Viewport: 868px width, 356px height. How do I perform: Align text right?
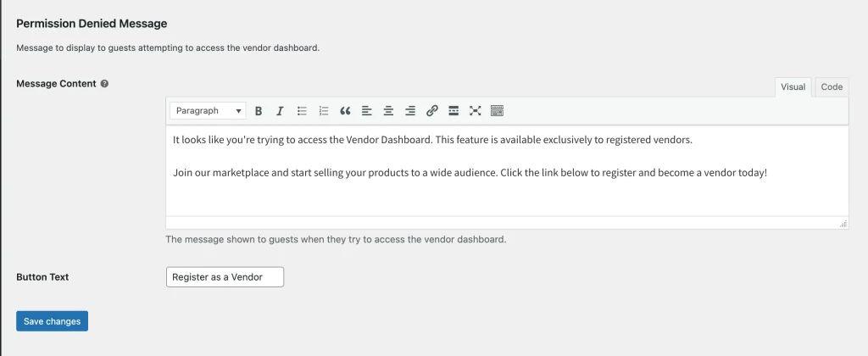click(x=410, y=111)
